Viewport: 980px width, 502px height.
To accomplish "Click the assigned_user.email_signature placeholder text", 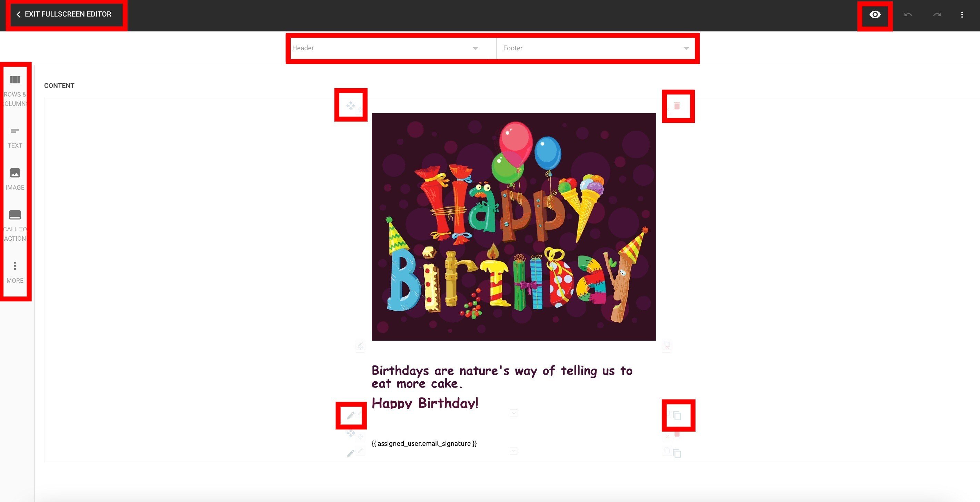I will 424,443.
